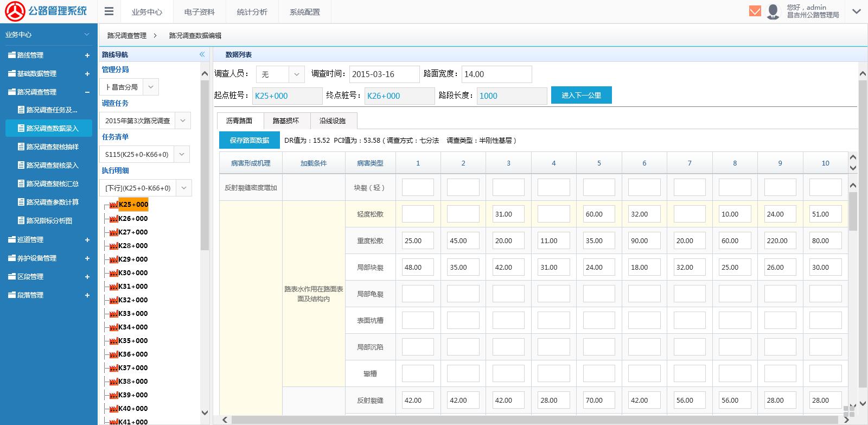Click the 保存路面数据 button

click(249, 140)
